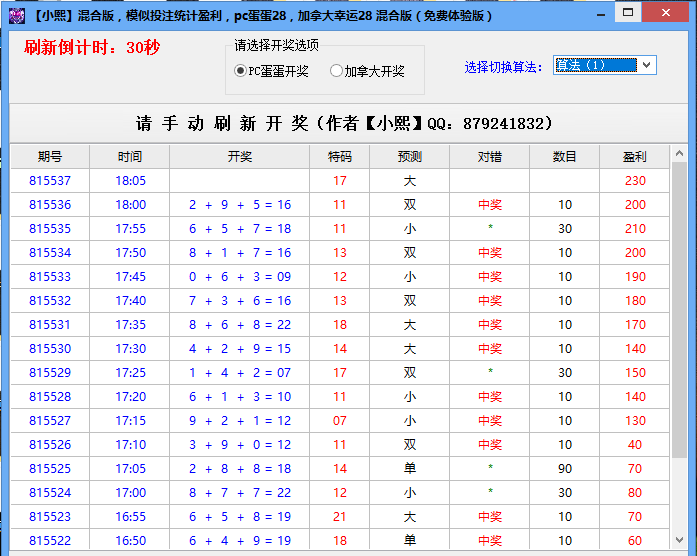Select period number 815525
Image resolution: width=697 pixels, height=556 pixels.
[50, 469]
